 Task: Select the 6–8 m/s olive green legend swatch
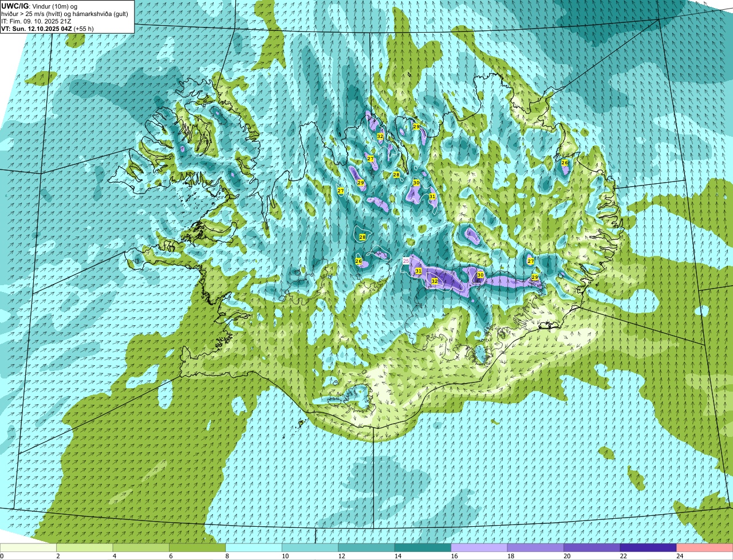(x=198, y=547)
